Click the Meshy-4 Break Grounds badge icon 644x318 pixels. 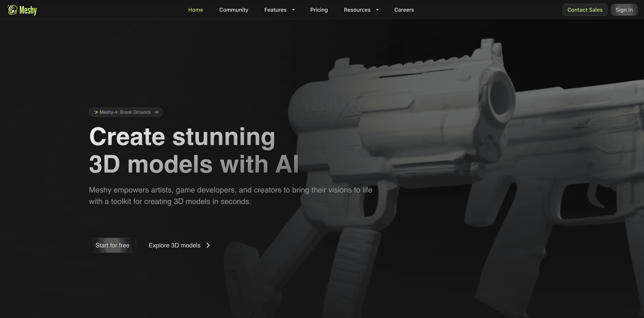(96, 112)
